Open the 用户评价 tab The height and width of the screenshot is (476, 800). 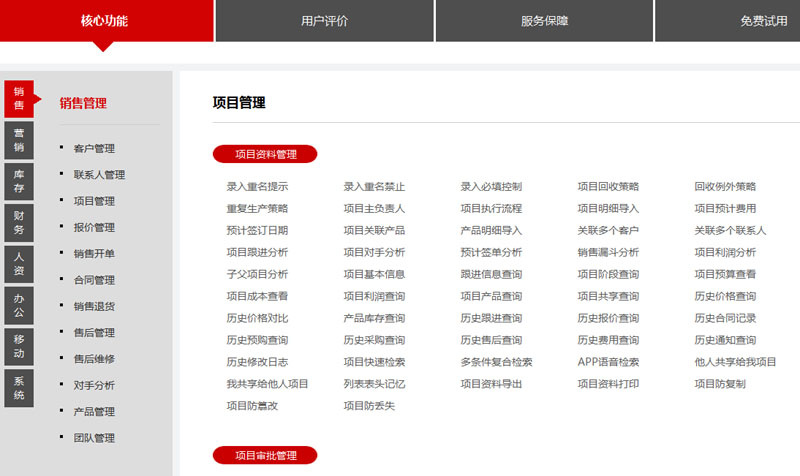(324, 21)
